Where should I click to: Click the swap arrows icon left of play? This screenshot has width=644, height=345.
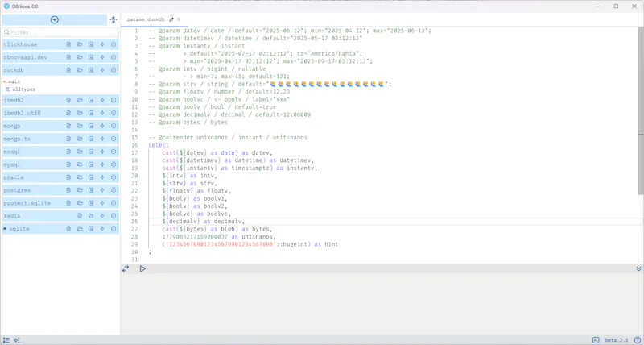(126, 268)
